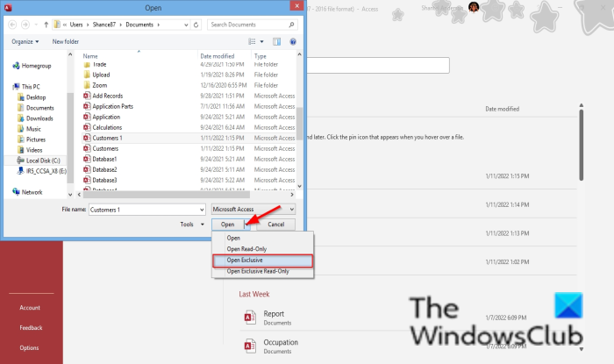Expand the Tools dropdown

[192, 225]
